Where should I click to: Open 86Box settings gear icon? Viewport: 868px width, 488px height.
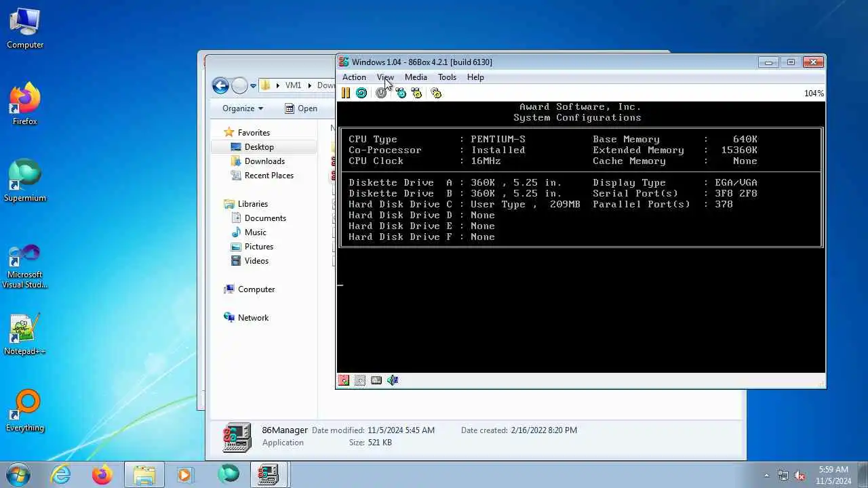pyautogui.click(x=436, y=93)
